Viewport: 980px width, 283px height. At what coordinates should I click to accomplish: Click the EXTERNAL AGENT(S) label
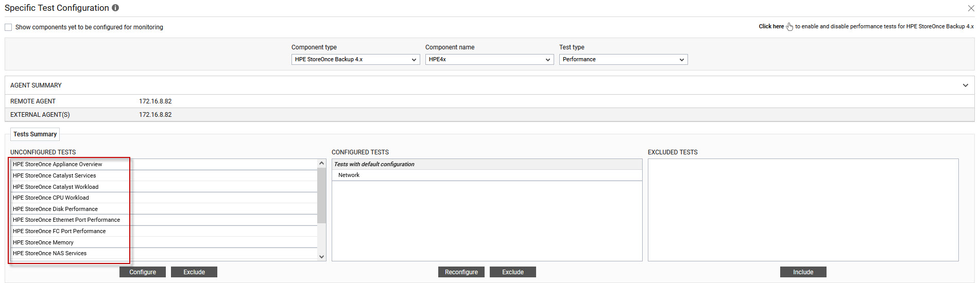pyautogui.click(x=40, y=115)
